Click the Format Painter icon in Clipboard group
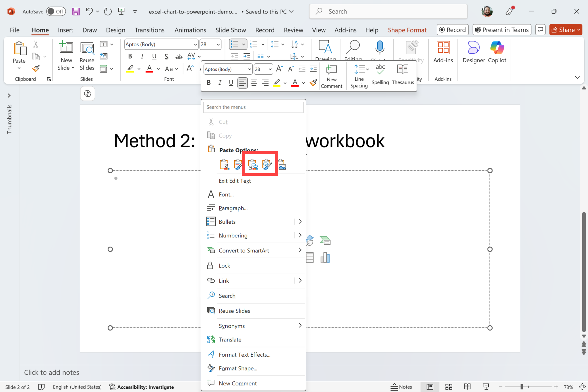This screenshot has width=588, height=392. click(x=36, y=68)
